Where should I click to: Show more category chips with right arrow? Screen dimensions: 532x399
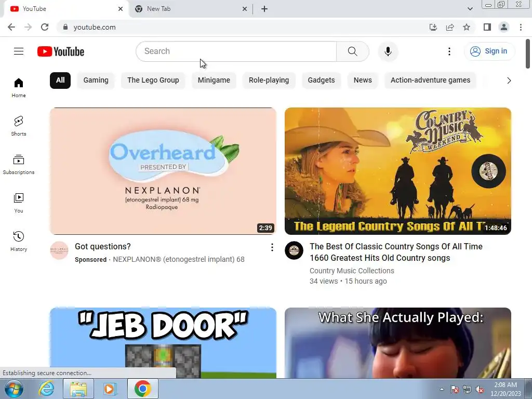(509, 81)
